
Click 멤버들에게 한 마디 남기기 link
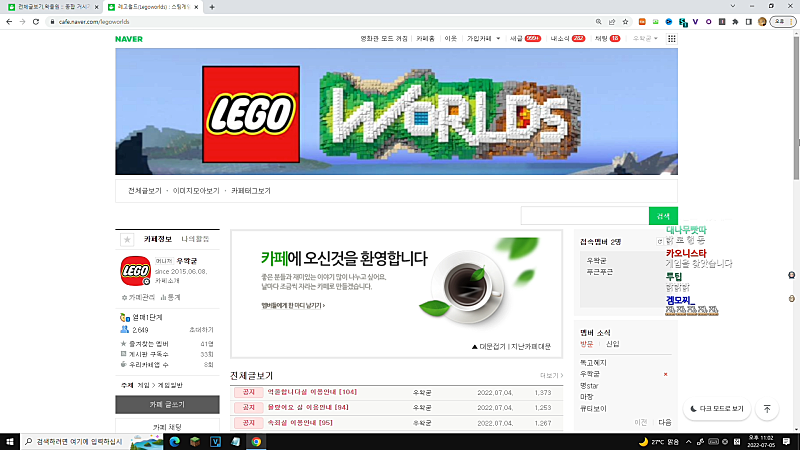click(x=293, y=306)
